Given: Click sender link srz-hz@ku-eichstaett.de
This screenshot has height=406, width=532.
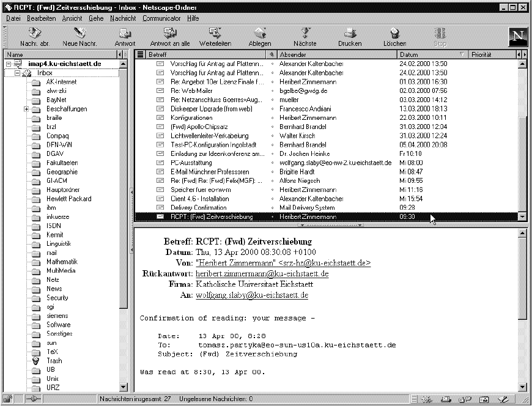Looking at the screenshot, I should pos(283,263).
